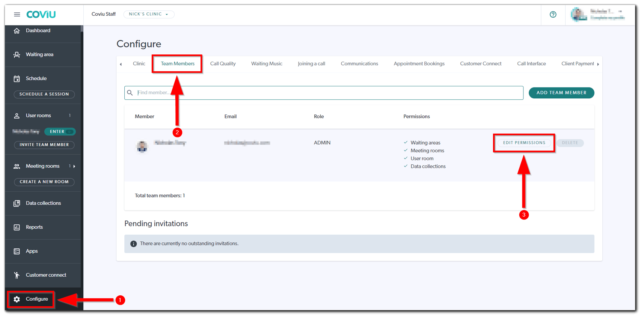The height and width of the screenshot is (319, 644).
Task: Open the hamburger menu icon
Action: coord(17,14)
